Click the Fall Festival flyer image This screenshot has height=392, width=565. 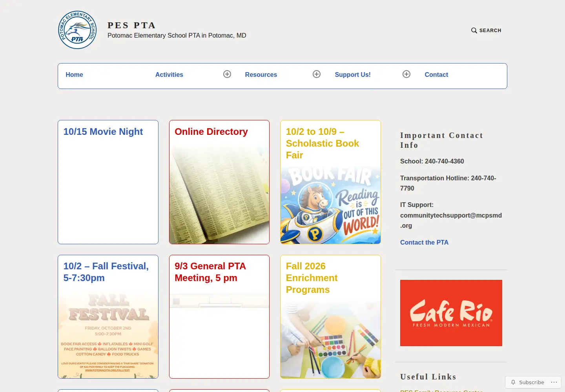(108, 333)
